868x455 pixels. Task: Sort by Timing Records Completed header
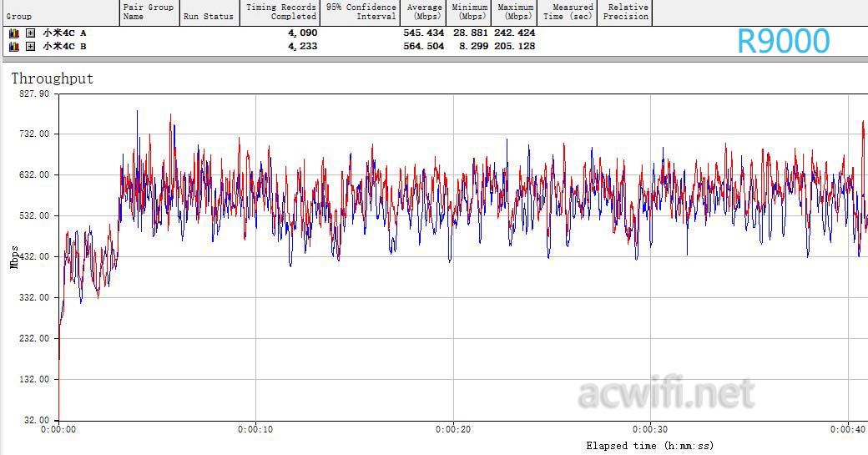(x=281, y=12)
